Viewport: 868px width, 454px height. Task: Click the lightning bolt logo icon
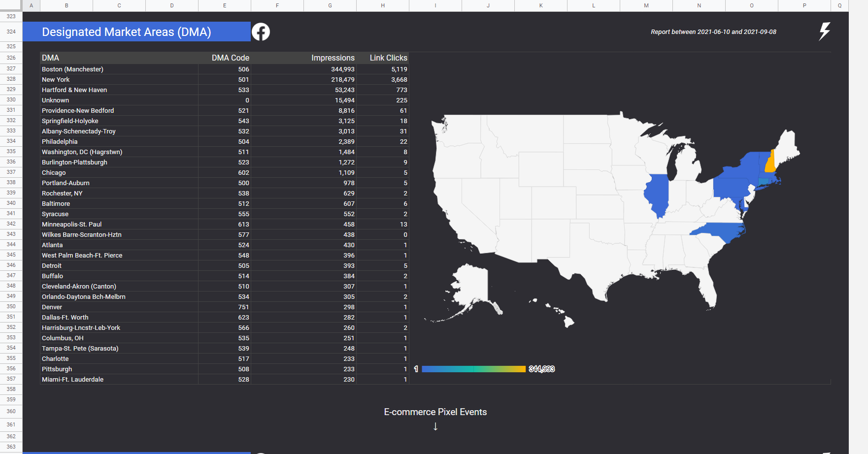(x=824, y=32)
